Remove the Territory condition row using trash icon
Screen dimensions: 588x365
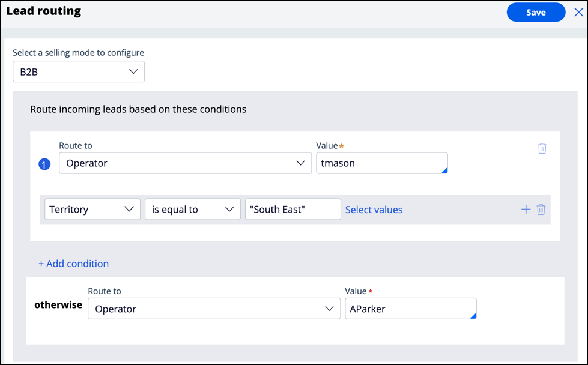(x=541, y=210)
